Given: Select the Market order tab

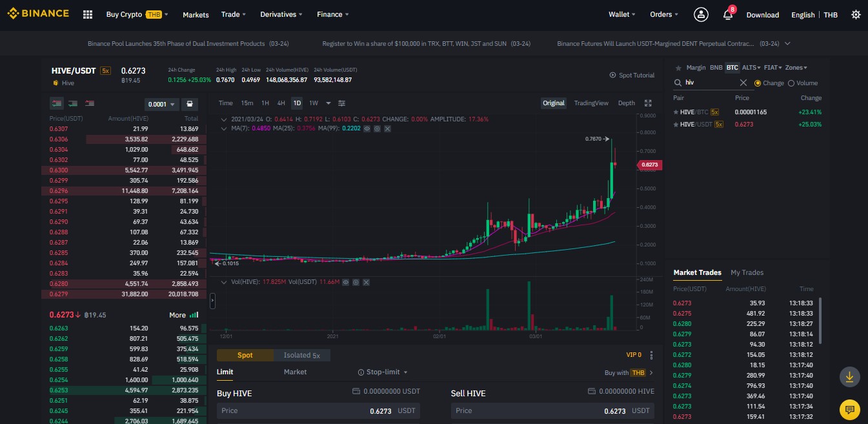Looking at the screenshot, I should point(295,372).
